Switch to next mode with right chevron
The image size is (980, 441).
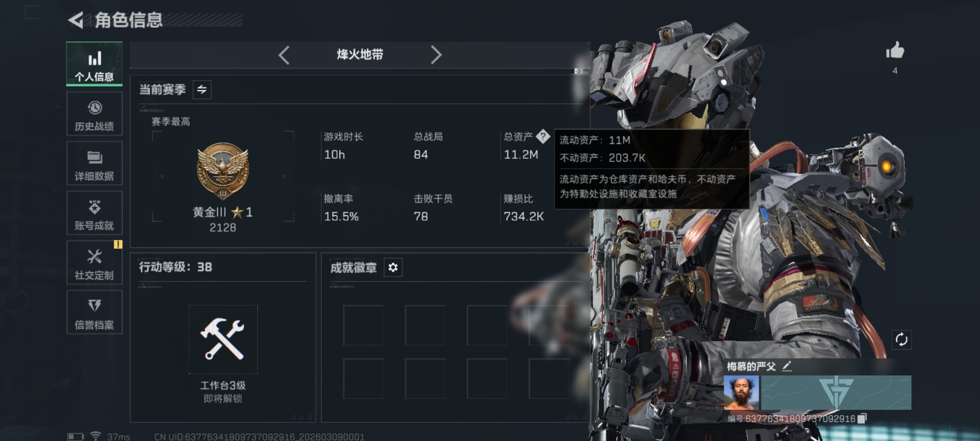tap(436, 55)
